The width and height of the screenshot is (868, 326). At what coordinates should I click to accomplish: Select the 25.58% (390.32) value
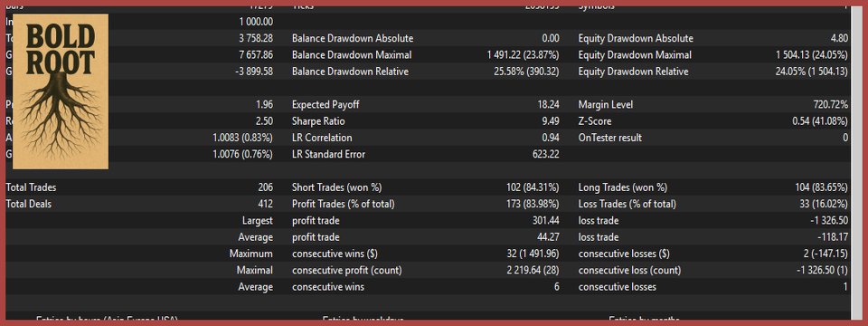pos(526,72)
